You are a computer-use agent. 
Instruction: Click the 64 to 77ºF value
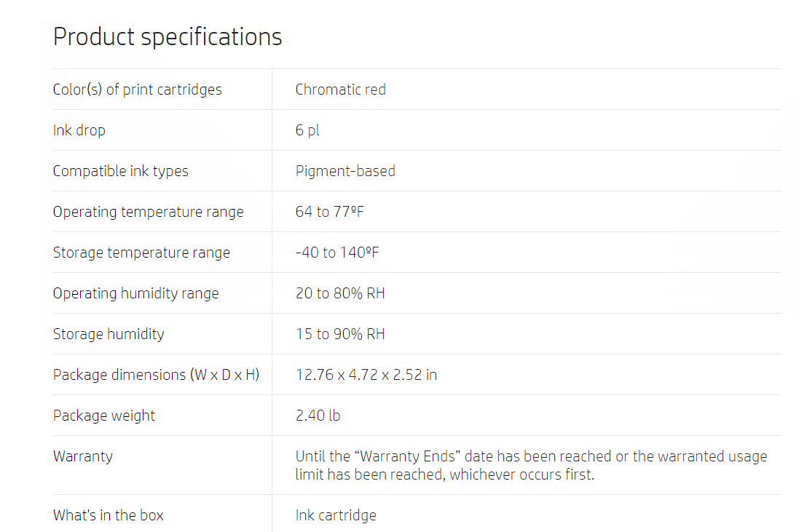[330, 212]
